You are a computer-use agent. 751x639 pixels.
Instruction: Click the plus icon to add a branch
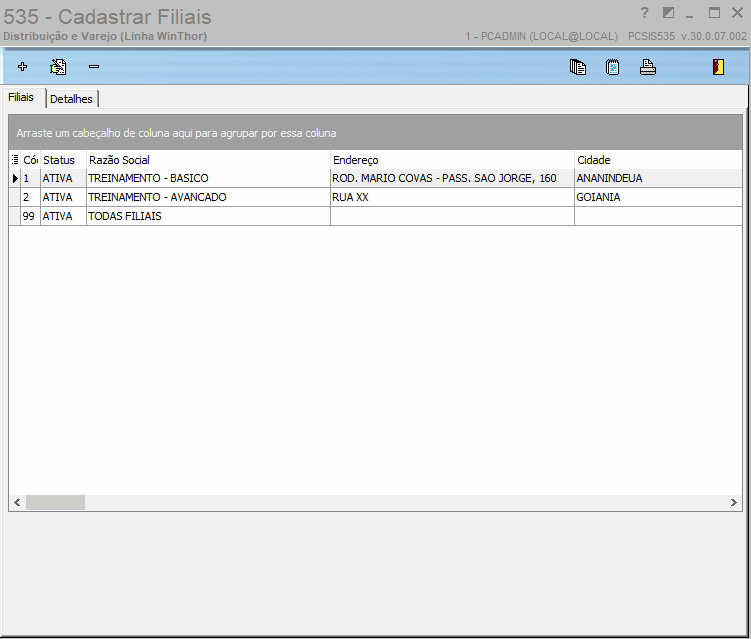point(23,67)
